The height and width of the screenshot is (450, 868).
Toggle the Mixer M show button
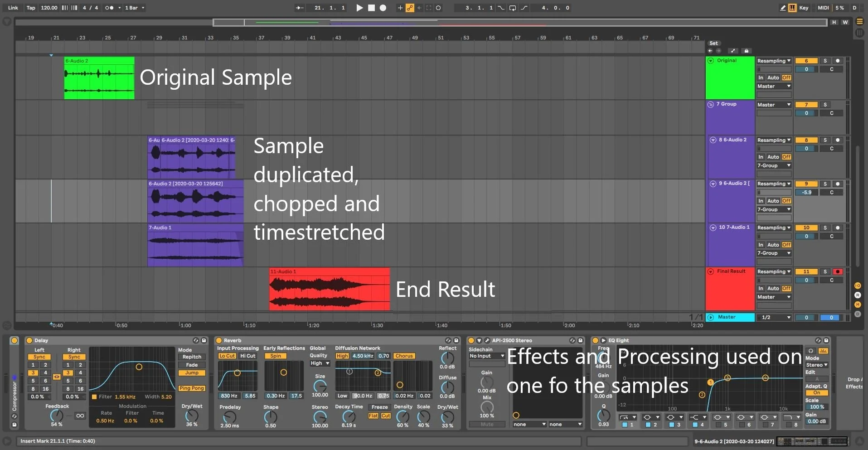[858, 305]
